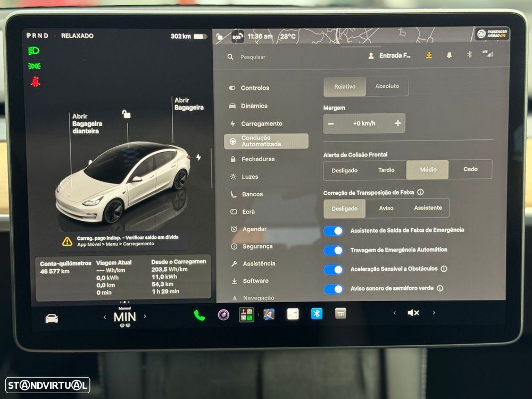This screenshot has height=399, width=532.
Task: Open the navigation maps app icon
Action: pyautogui.click(x=269, y=314)
